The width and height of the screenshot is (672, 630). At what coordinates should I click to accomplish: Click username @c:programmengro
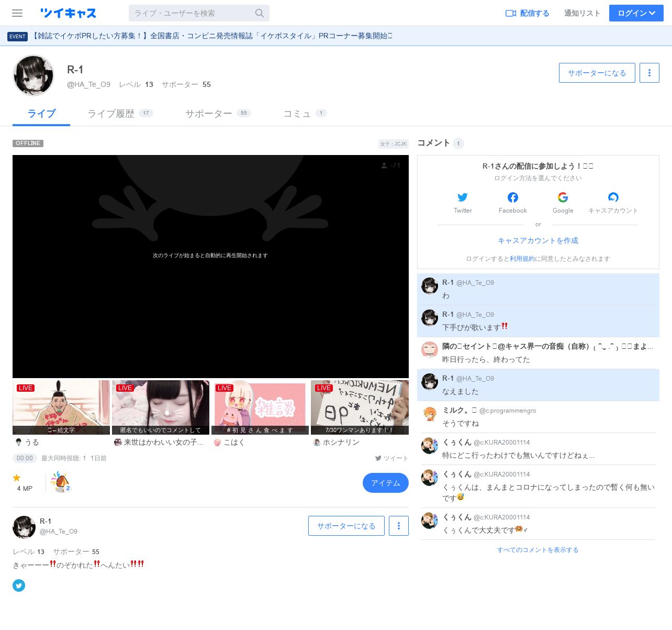coord(508,411)
